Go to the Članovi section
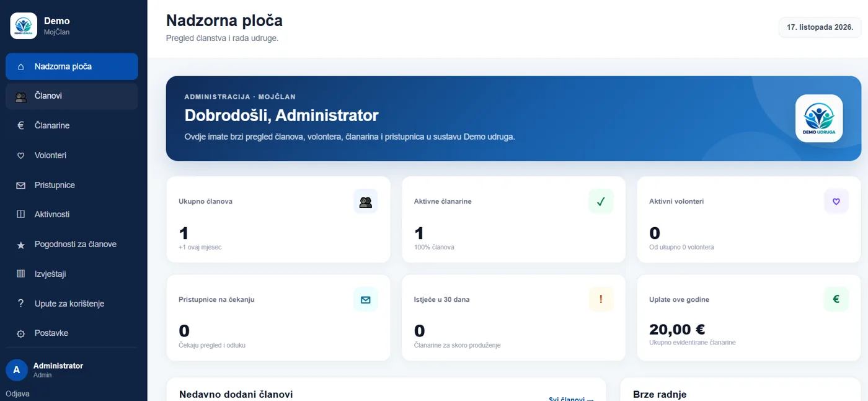The image size is (868, 401). click(72, 96)
